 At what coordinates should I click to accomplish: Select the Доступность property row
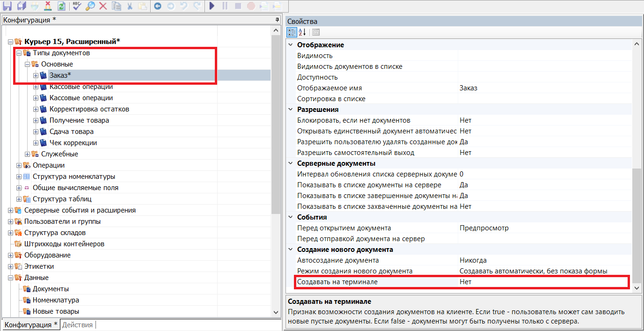click(x=459, y=77)
